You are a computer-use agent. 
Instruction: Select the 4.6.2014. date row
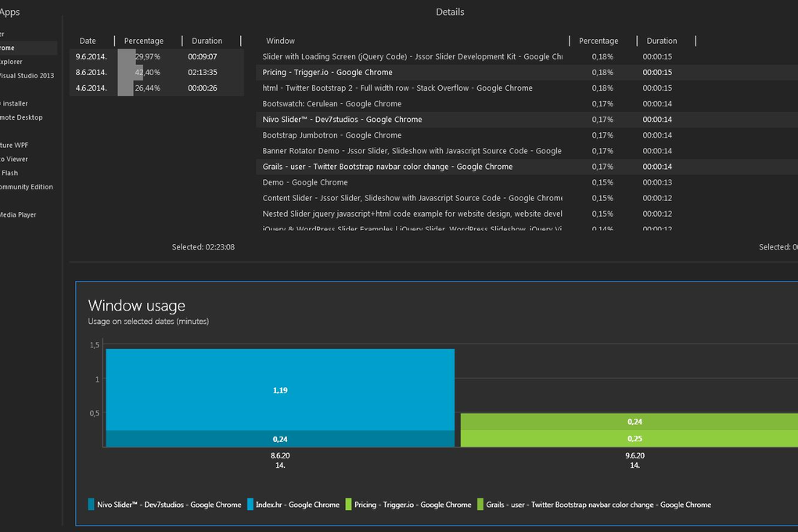[156, 88]
